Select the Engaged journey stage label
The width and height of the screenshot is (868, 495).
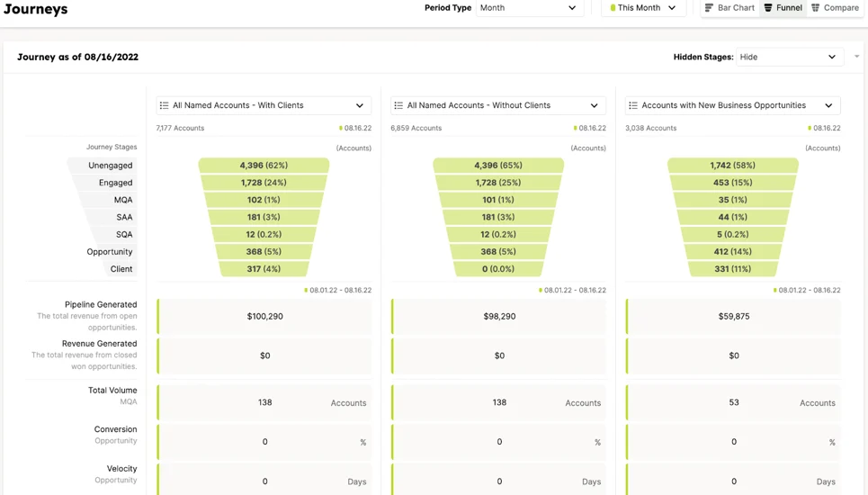pyautogui.click(x=115, y=182)
